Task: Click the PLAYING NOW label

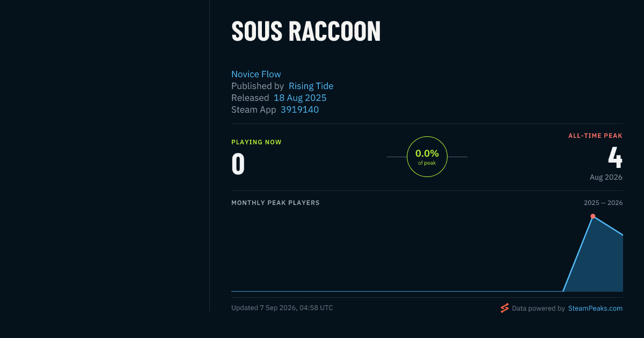Action: [x=257, y=142]
